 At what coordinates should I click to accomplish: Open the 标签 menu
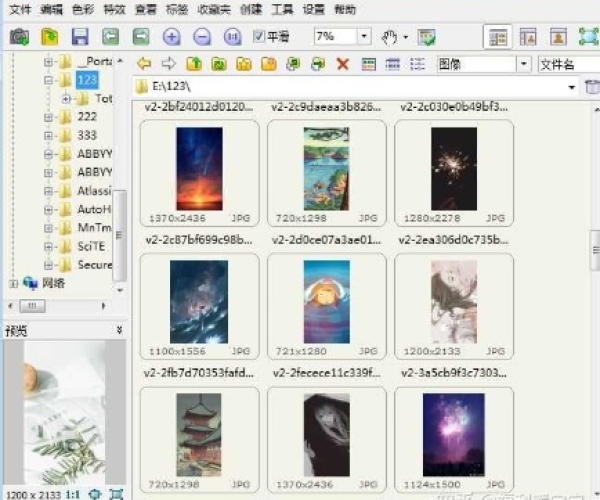(x=177, y=9)
